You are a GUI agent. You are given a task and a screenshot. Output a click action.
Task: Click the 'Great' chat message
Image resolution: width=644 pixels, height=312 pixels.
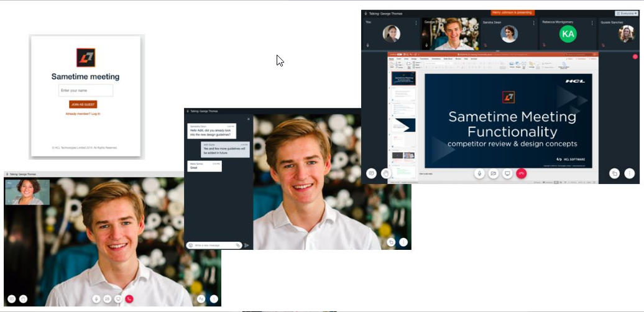click(x=205, y=166)
